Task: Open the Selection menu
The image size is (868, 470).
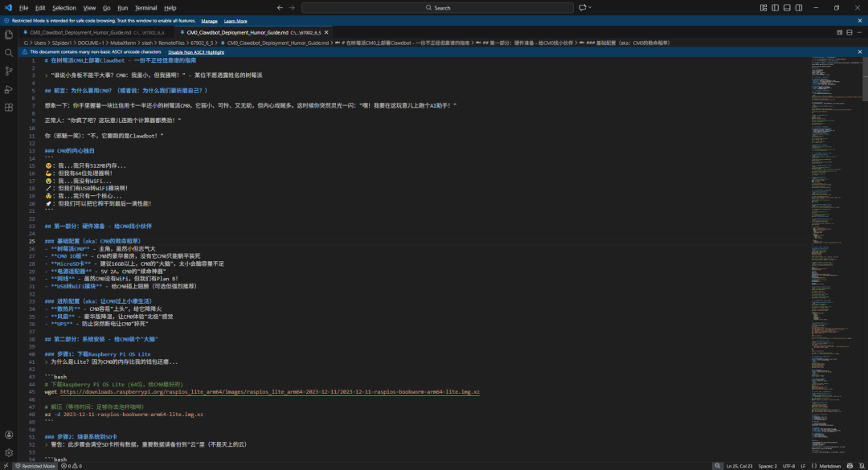Action: pyautogui.click(x=64, y=8)
